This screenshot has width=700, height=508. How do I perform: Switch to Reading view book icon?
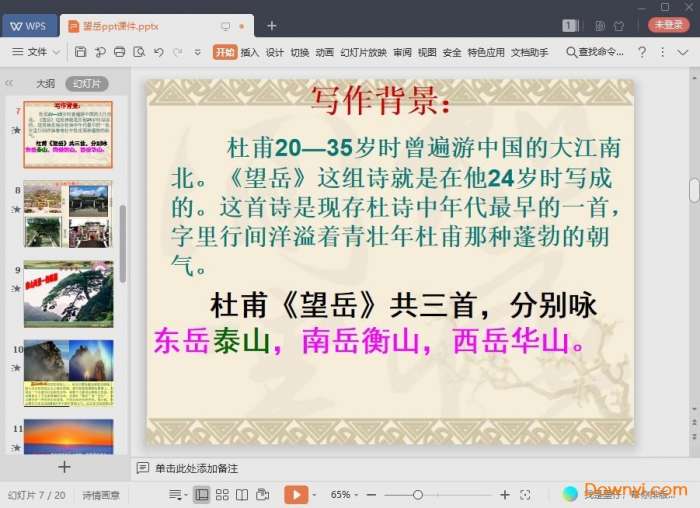(242, 495)
